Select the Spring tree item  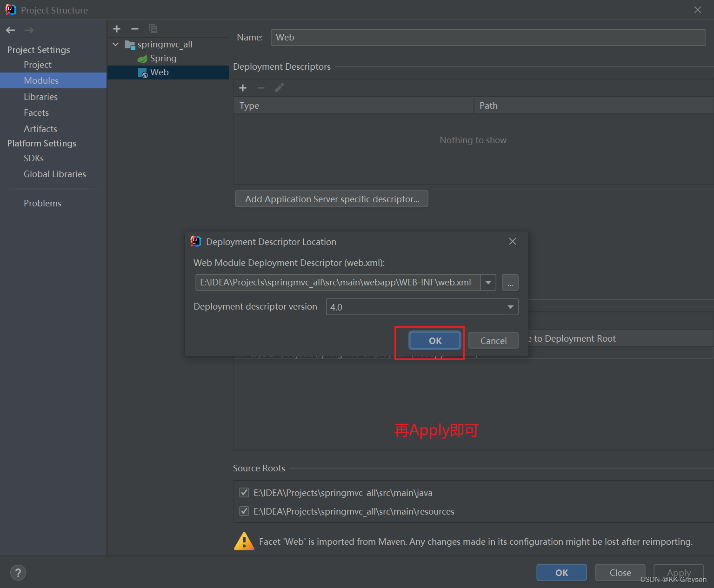pyautogui.click(x=163, y=59)
